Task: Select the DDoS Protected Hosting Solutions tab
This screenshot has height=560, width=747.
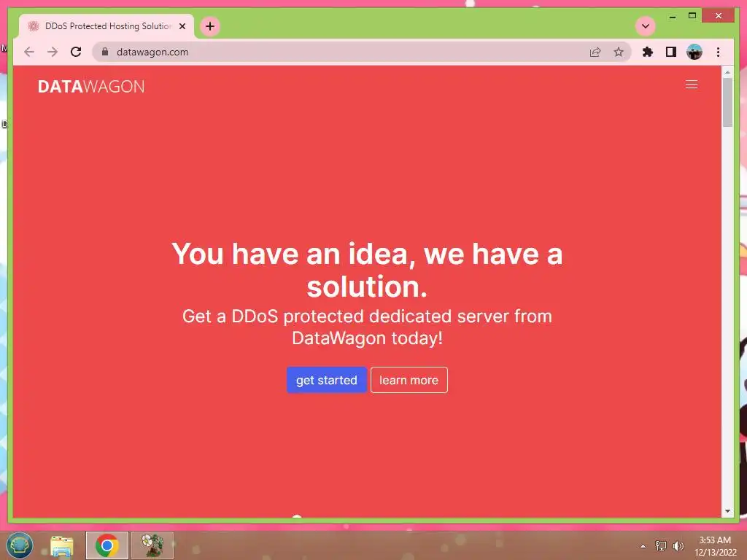Action: click(x=107, y=26)
